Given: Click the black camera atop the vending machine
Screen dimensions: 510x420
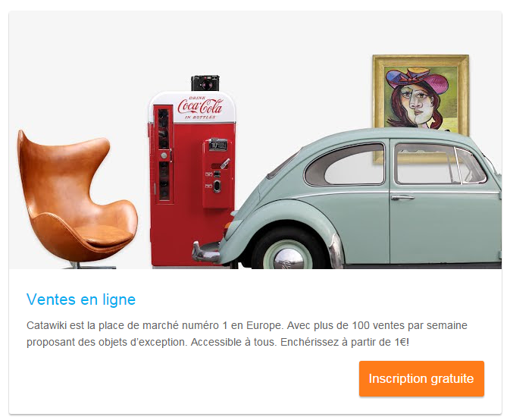Looking at the screenshot, I should (205, 83).
